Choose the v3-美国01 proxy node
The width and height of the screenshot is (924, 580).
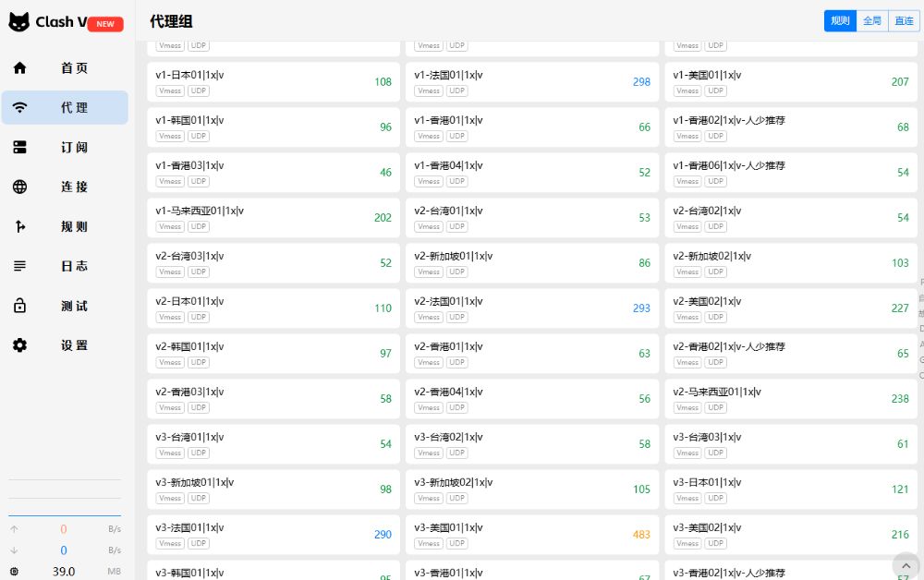[532, 534]
